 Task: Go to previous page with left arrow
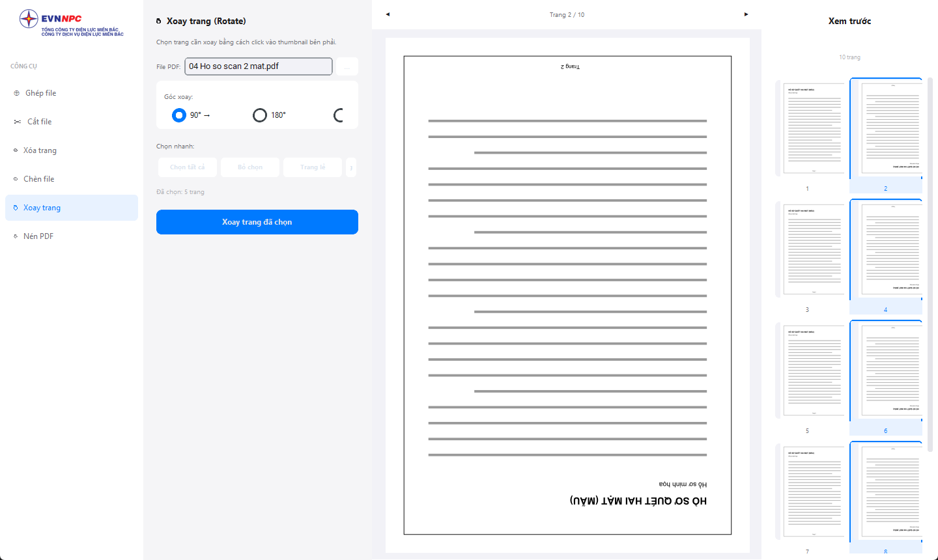pyautogui.click(x=388, y=14)
